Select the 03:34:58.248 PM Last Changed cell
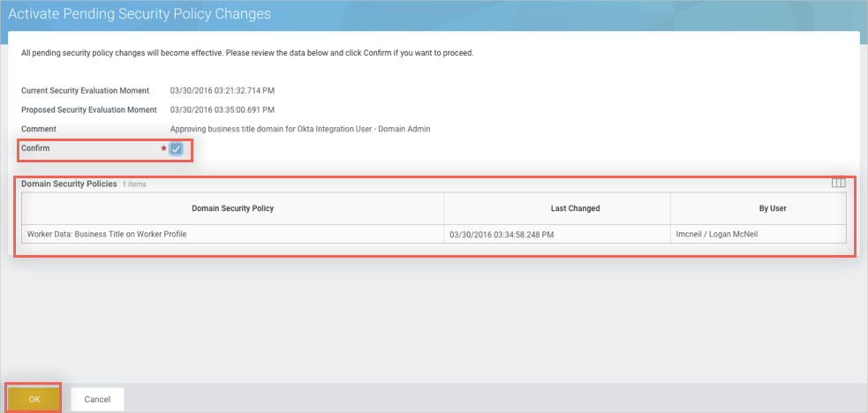Viewport: 868px width, 413px height. point(502,234)
